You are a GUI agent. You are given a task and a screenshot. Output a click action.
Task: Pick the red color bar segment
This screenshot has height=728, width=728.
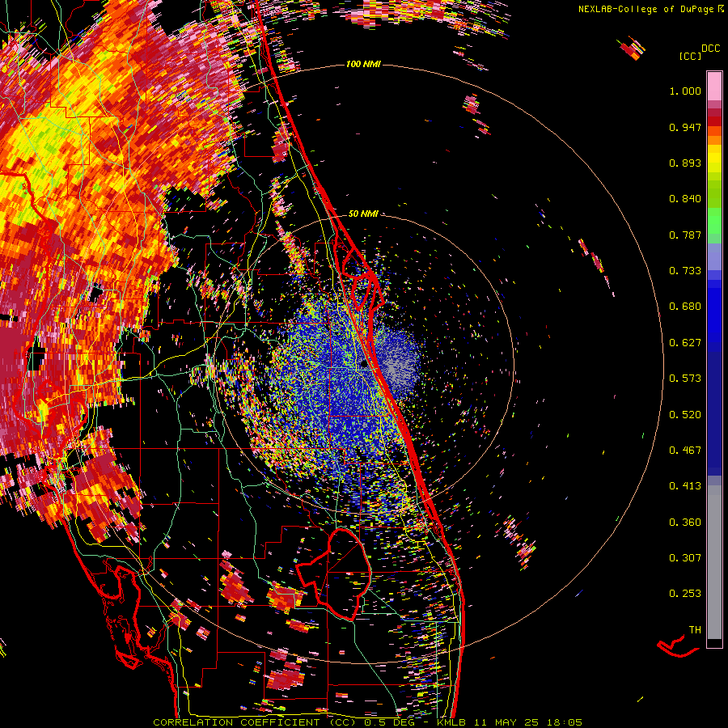(714, 121)
